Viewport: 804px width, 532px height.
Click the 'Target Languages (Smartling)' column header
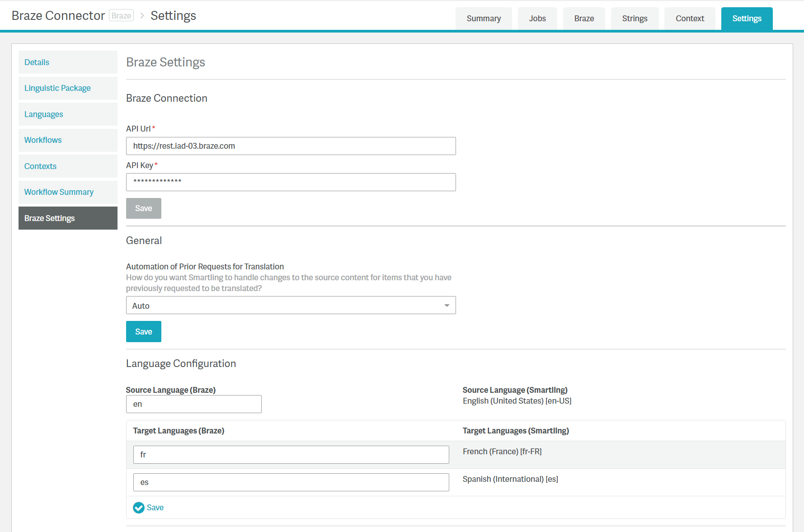(x=516, y=431)
